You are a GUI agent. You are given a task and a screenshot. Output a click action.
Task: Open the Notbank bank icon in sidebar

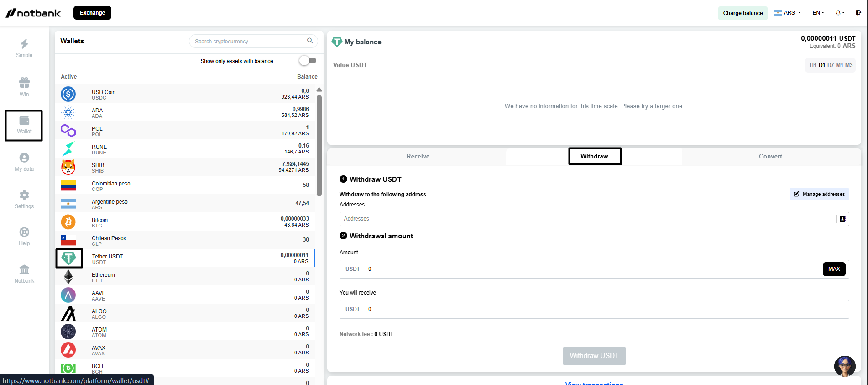click(24, 269)
